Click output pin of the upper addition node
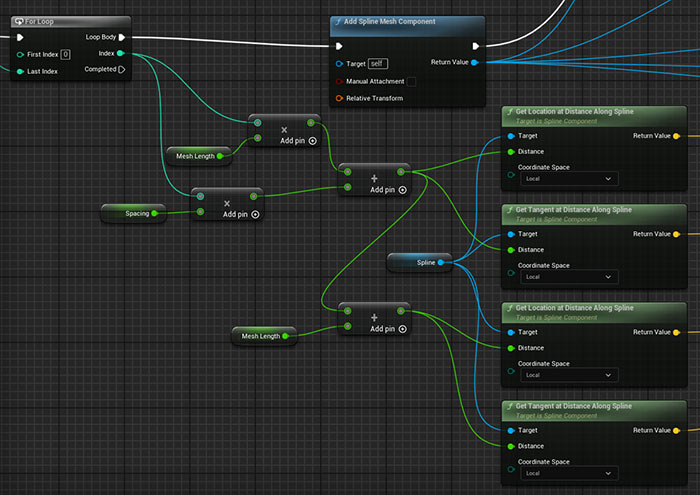Screen dimensions: 700x495 click(x=400, y=172)
